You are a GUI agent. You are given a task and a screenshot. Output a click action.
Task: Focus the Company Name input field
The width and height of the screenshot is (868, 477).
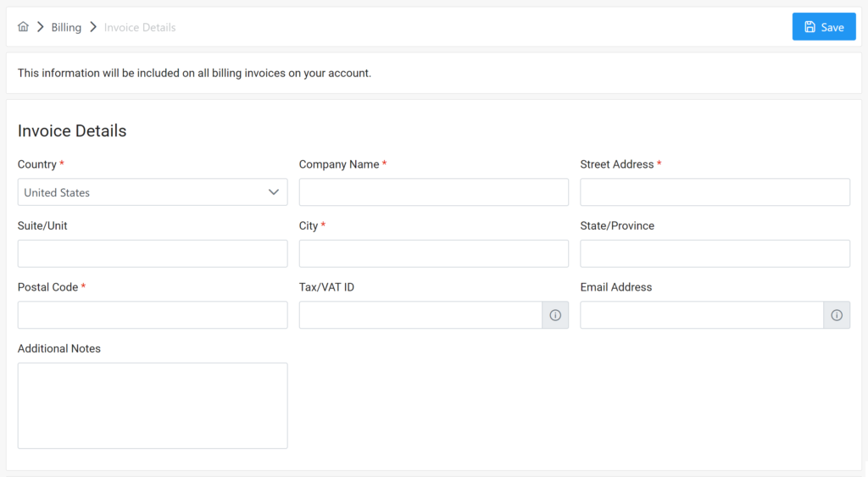(x=433, y=192)
